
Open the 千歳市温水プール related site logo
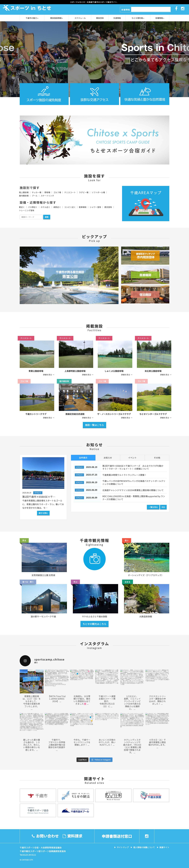76,810
